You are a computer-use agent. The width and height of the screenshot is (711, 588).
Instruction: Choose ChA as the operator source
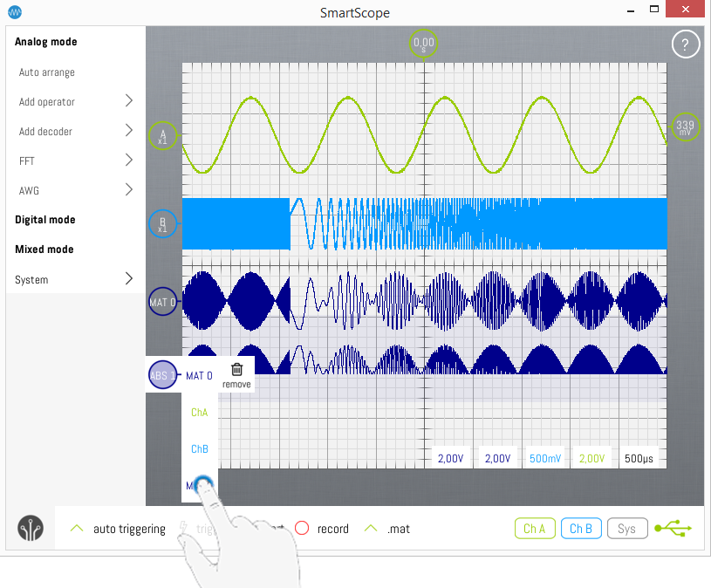200,412
